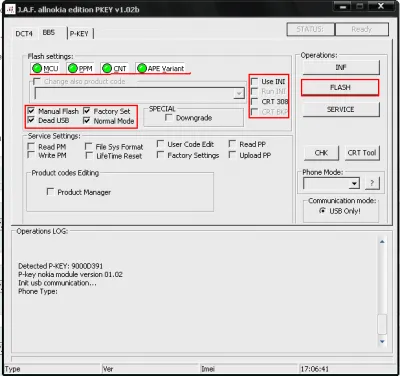The height and width of the screenshot is (376, 400).
Task: Uncheck the Manual Flash checkbox
Action: coord(31,111)
